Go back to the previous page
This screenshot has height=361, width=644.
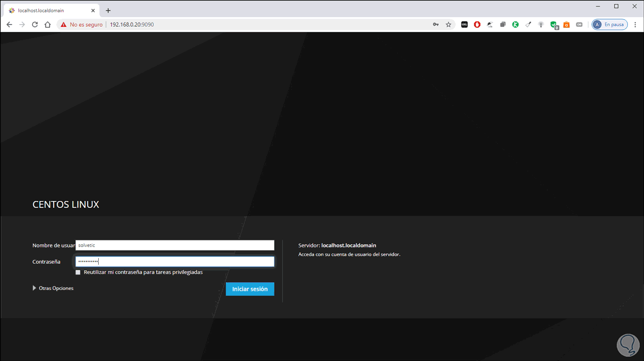click(x=9, y=25)
